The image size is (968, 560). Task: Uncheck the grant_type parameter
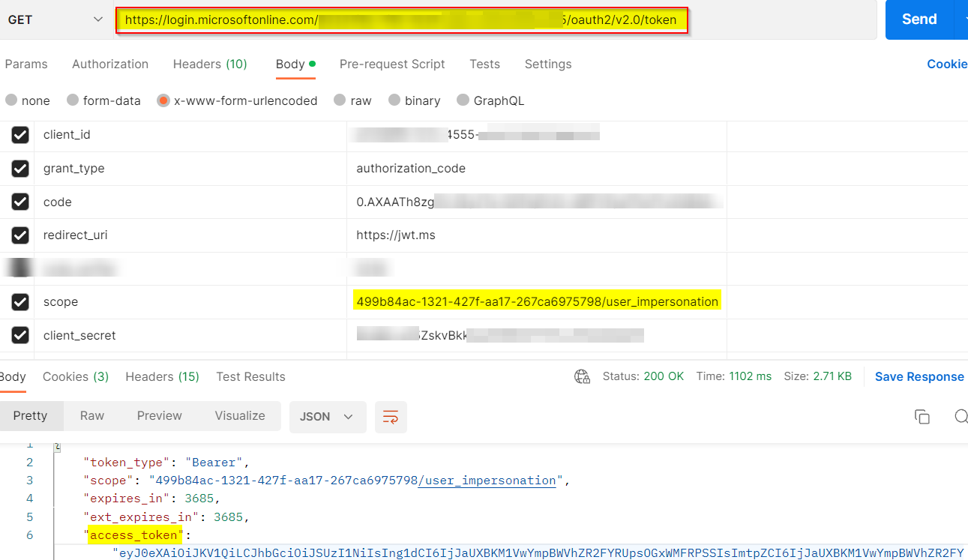(x=20, y=169)
